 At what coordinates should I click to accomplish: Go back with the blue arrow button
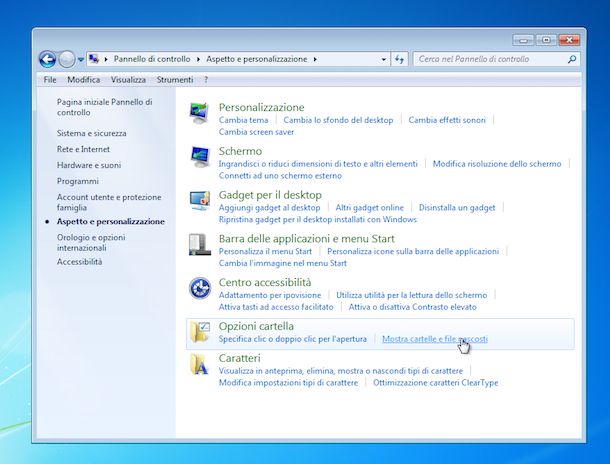pyautogui.click(x=48, y=59)
